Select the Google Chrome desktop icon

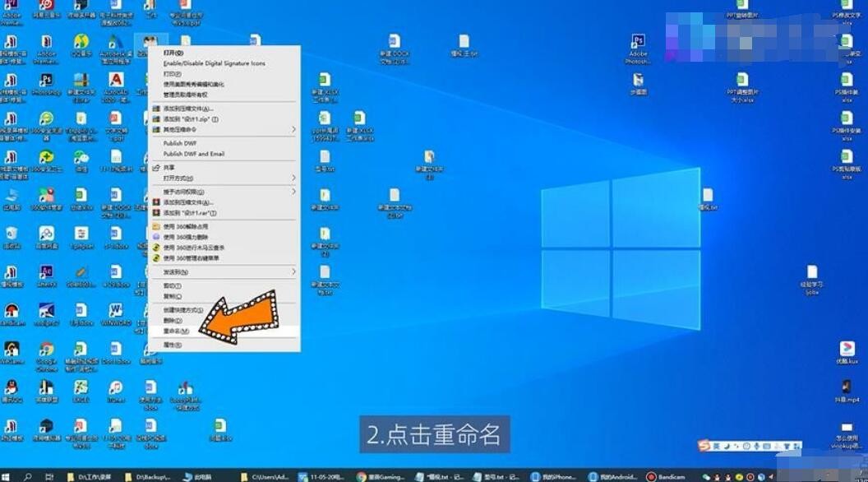pos(47,355)
